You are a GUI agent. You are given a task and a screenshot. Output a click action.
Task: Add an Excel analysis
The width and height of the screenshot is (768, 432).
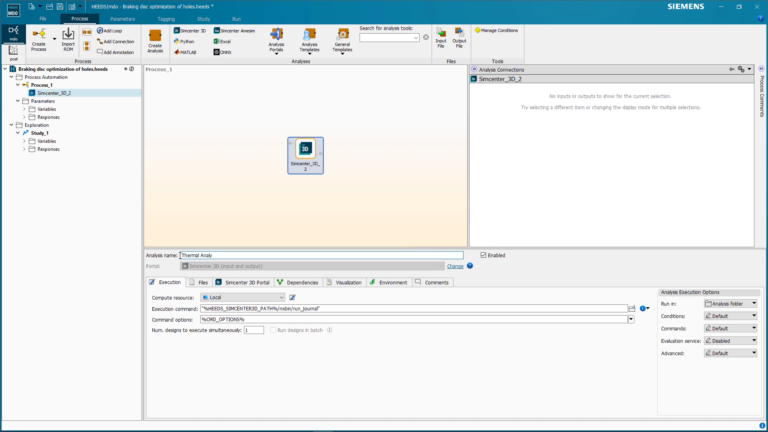(x=222, y=42)
